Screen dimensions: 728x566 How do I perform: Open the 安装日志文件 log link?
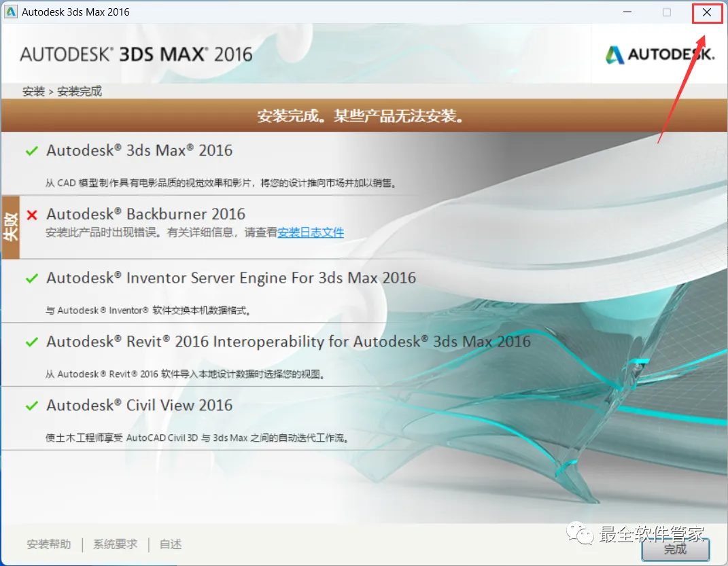click(x=311, y=232)
